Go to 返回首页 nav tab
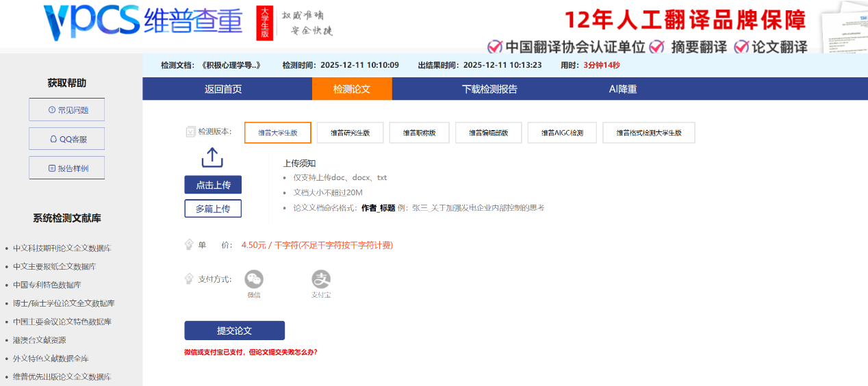Viewport: 868px width, 386px height. click(223, 89)
